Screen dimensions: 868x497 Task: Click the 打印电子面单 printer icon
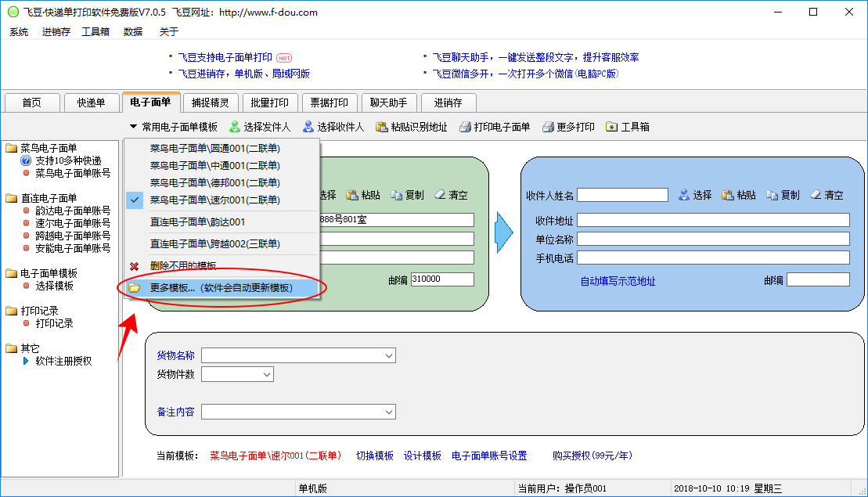tap(465, 127)
